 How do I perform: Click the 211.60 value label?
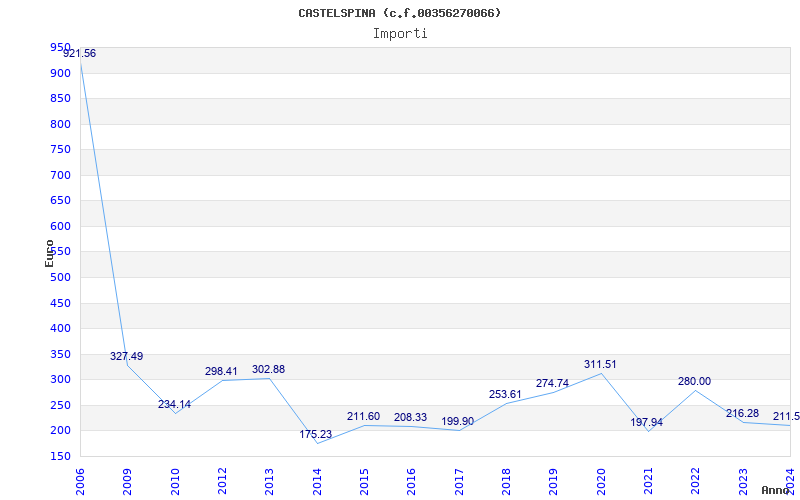click(x=363, y=416)
